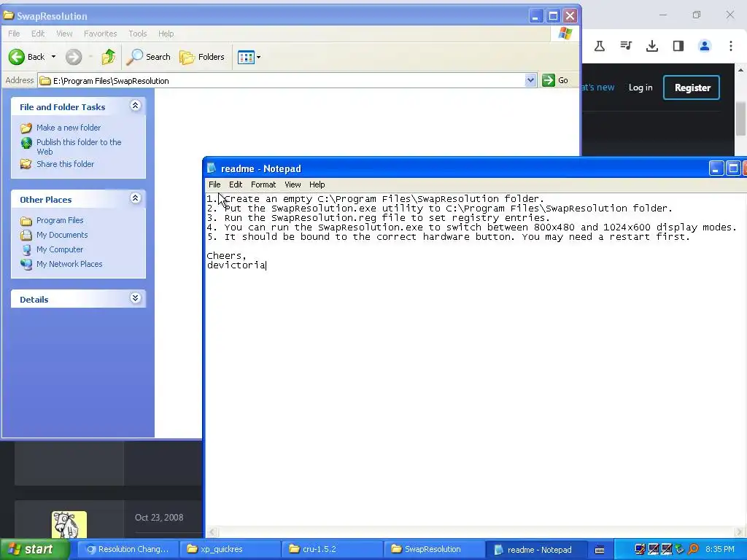Click the Chrome Labs flask icon
The height and width of the screenshot is (560, 747).
point(600,46)
